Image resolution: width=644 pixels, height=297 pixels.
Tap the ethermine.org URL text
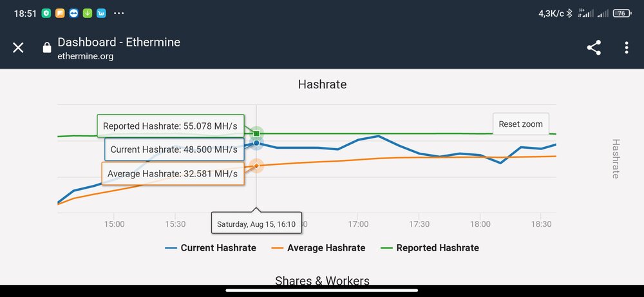pyautogui.click(x=86, y=56)
